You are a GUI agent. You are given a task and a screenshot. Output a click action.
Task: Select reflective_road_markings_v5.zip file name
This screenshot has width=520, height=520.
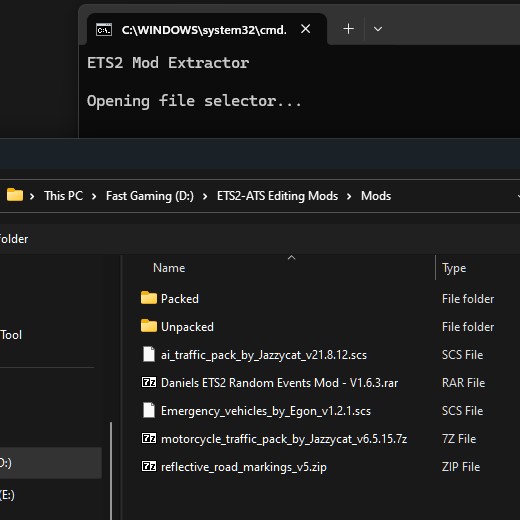tap(244, 467)
